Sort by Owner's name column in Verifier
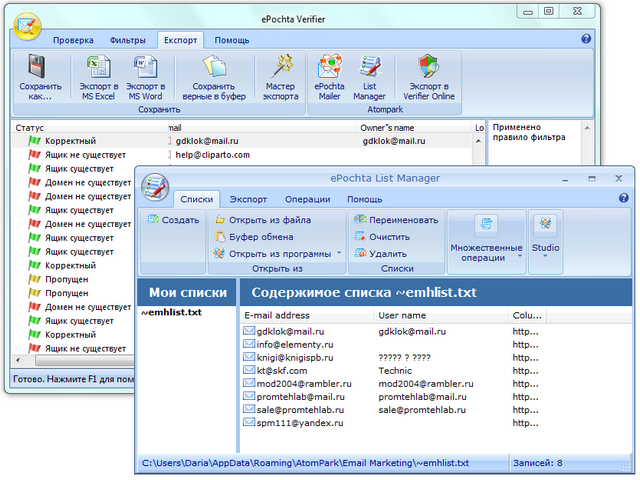640x480 pixels. tap(414, 128)
